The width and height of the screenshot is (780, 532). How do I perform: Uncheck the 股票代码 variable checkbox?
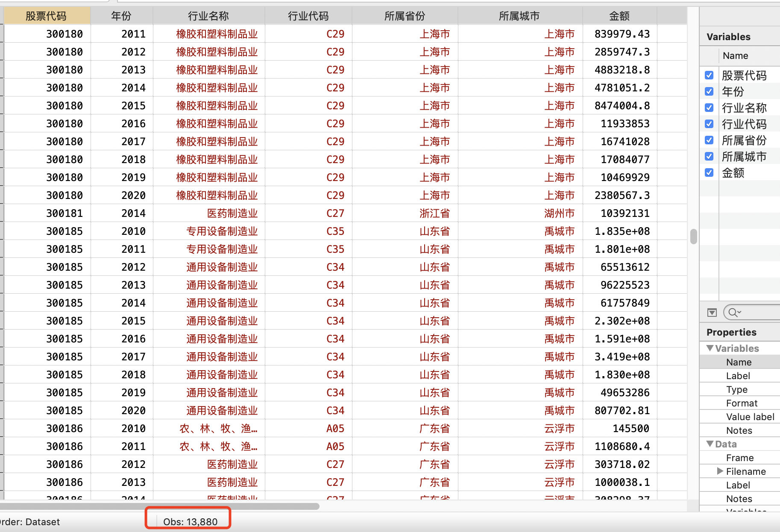pyautogui.click(x=709, y=75)
